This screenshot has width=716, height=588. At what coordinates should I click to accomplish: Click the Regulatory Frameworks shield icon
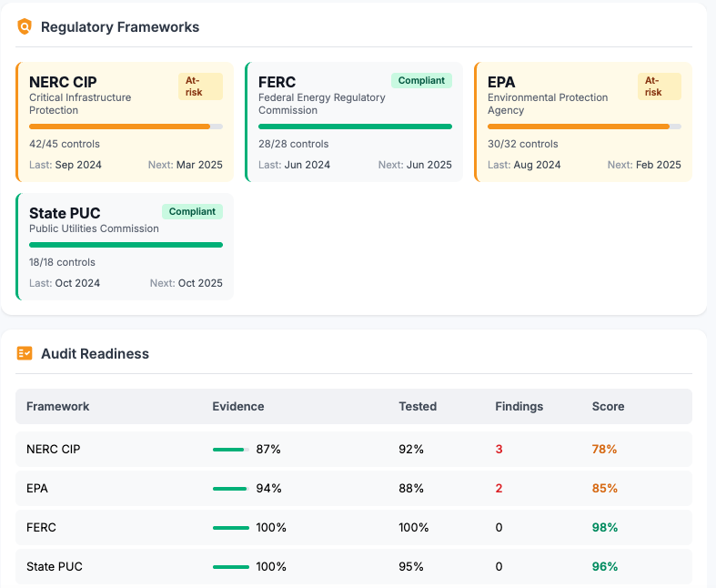25,26
